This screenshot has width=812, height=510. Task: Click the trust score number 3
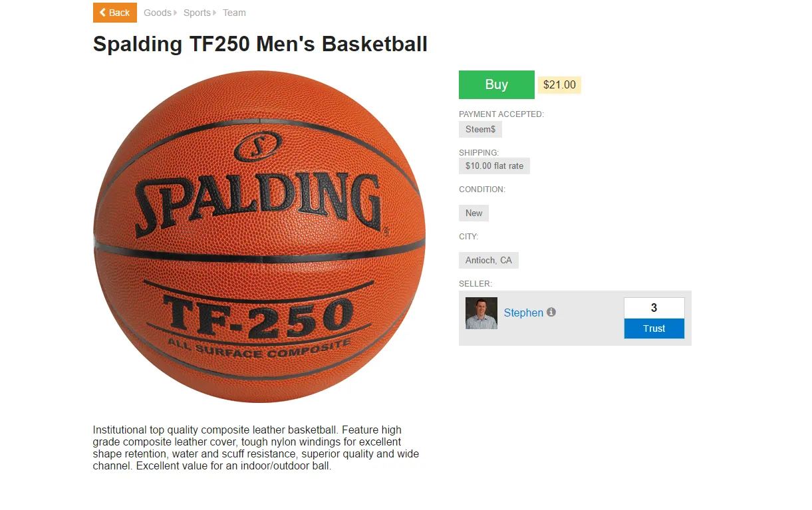(654, 308)
